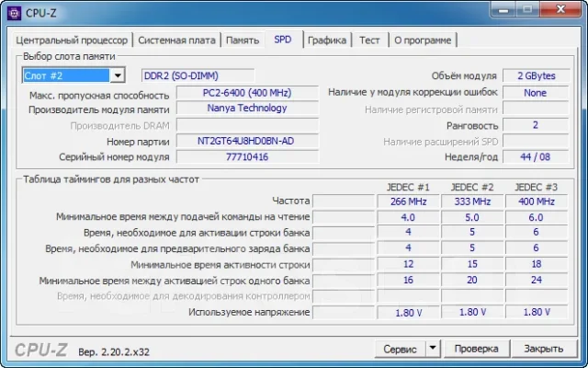Viewport: 588px width, 368px height.
Task: Click the value 18 in JEDEC #3 column
Action: pyautogui.click(x=537, y=264)
